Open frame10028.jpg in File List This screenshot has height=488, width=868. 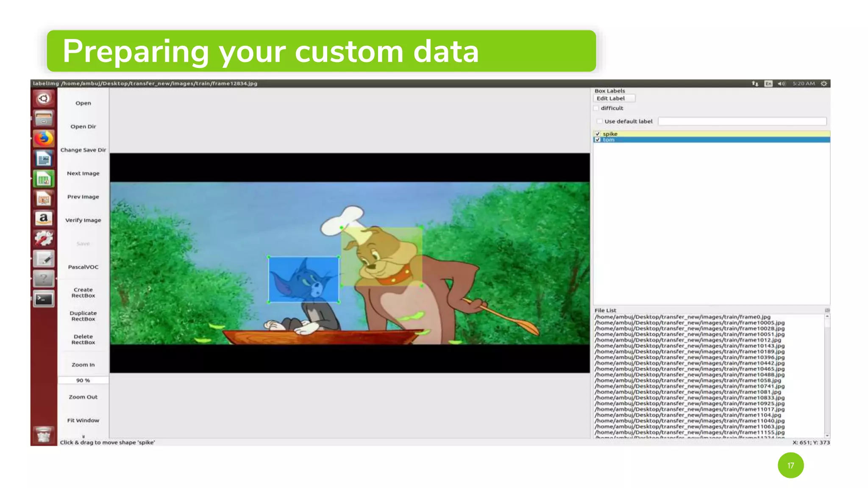tap(690, 328)
